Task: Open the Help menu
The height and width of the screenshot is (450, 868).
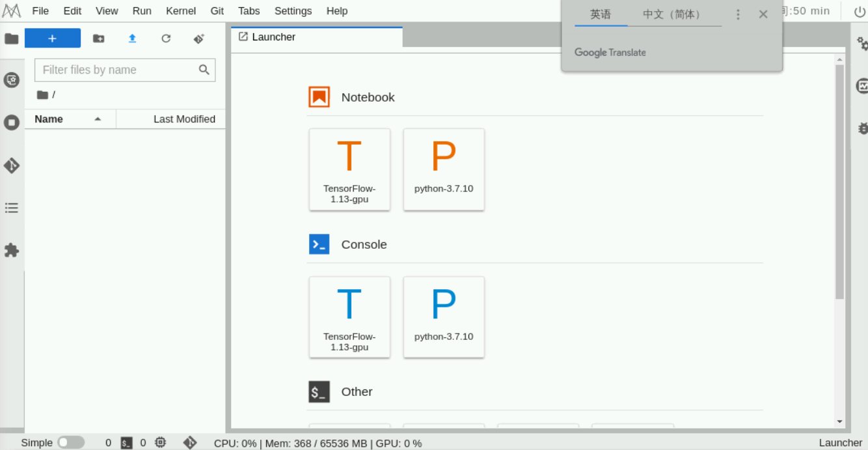Action: [337, 11]
